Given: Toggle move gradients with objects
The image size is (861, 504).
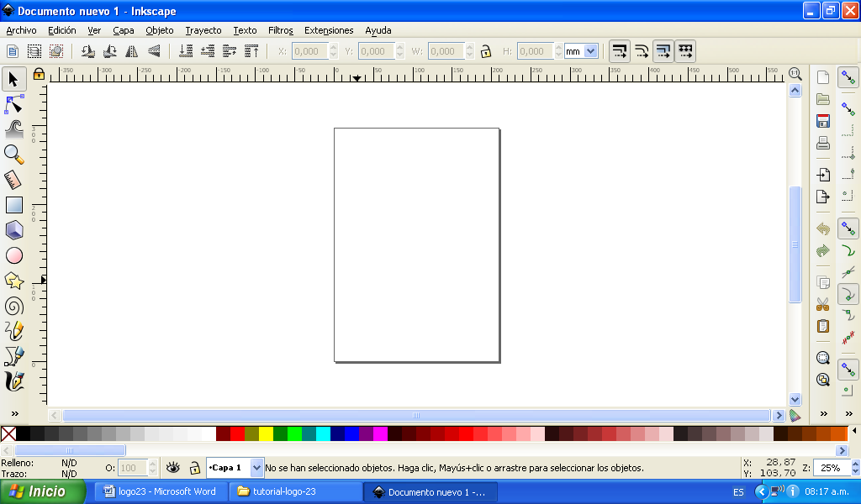Looking at the screenshot, I should click(x=663, y=51).
